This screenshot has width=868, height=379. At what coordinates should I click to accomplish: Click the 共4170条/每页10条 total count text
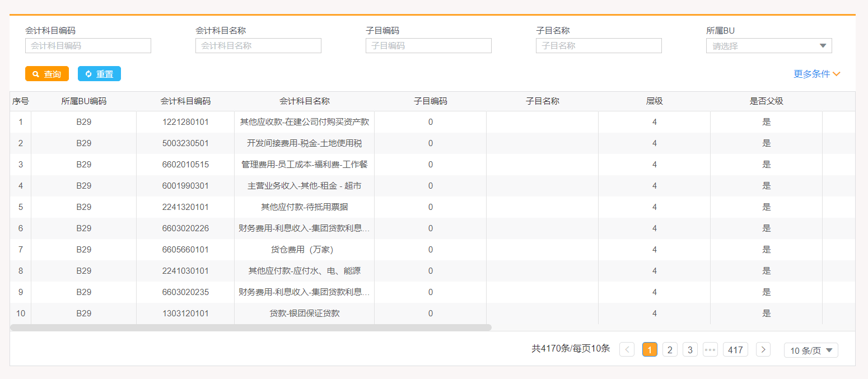pyautogui.click(x=571, y=349)
